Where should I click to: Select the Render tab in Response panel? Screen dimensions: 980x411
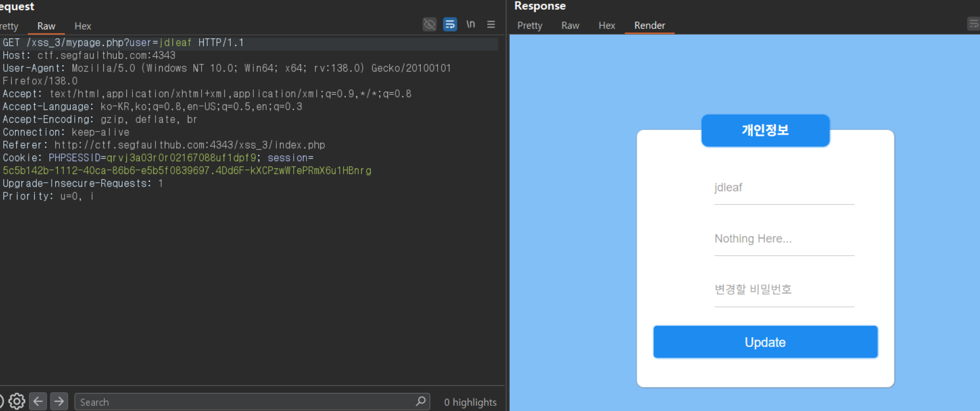[649, 25]
